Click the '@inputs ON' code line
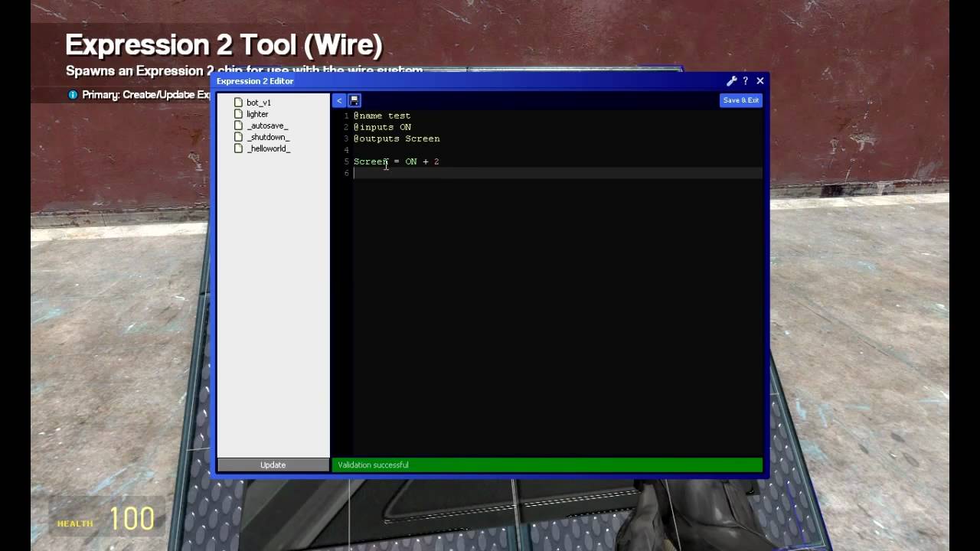This screenshot has width=980, height=551. pos(382,127)
